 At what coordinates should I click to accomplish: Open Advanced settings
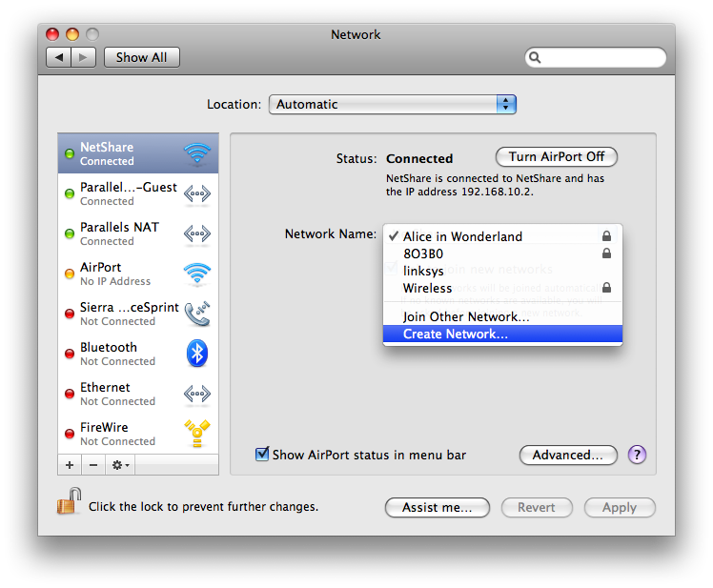568,455
